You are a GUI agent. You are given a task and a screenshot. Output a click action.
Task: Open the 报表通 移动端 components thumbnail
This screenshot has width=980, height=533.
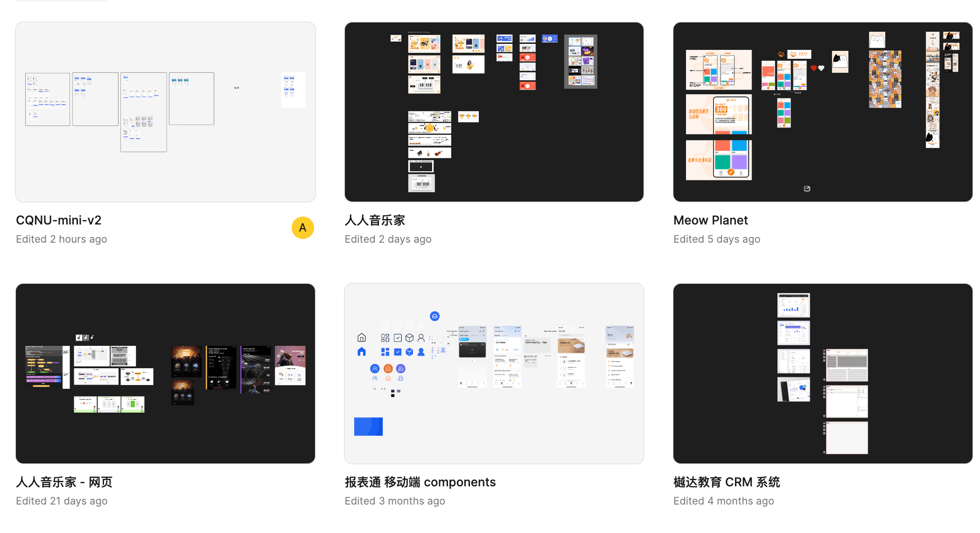pos(494,373)
